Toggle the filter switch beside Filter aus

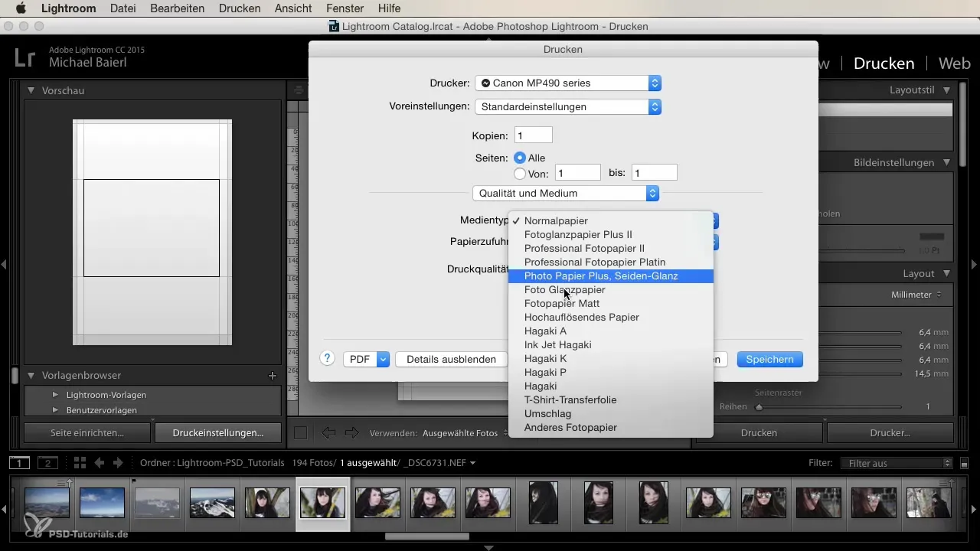pyautogui.click(x=965, y=463)
